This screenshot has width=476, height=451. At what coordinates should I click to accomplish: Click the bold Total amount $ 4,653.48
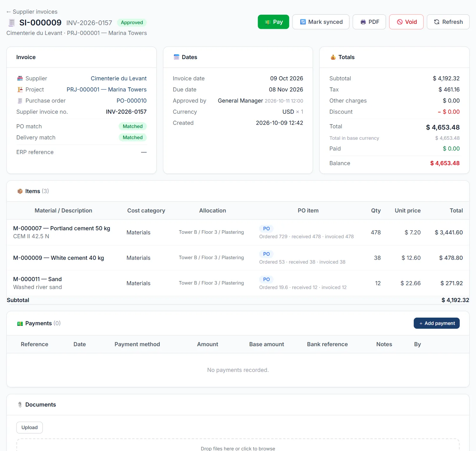(443, 127)
